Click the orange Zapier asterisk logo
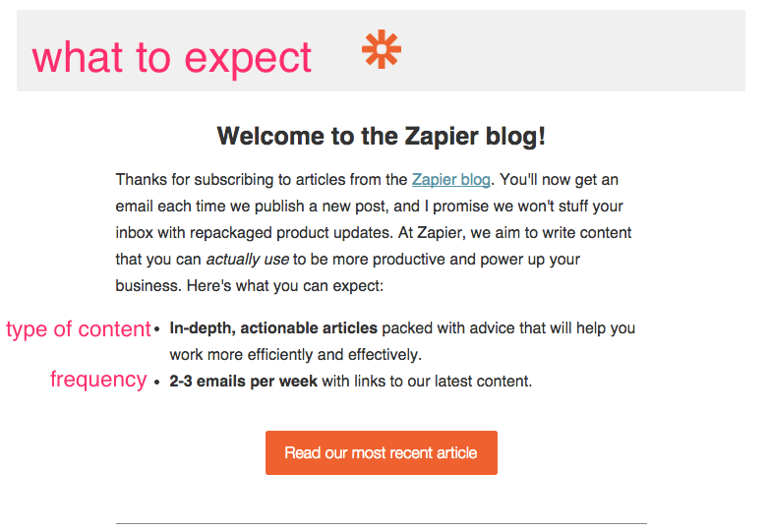 (381, 49)
